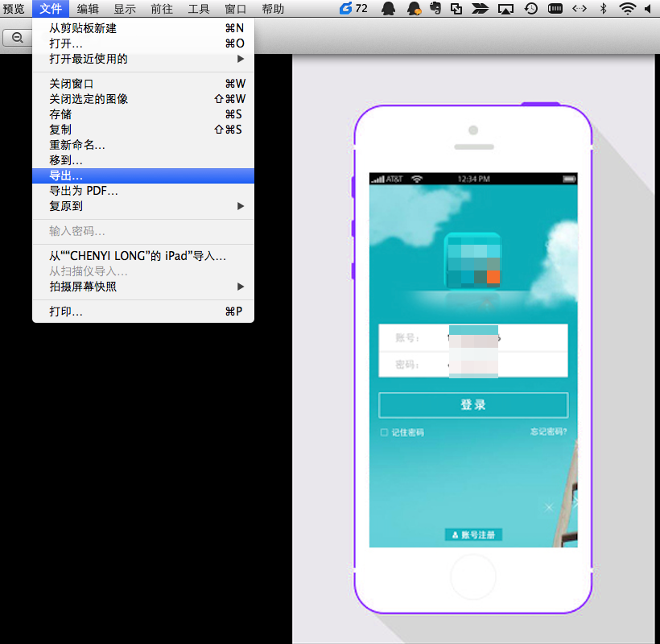Screen dimensions: 660x644
Task: Open the 显示 menu
Action: (125, 8)
